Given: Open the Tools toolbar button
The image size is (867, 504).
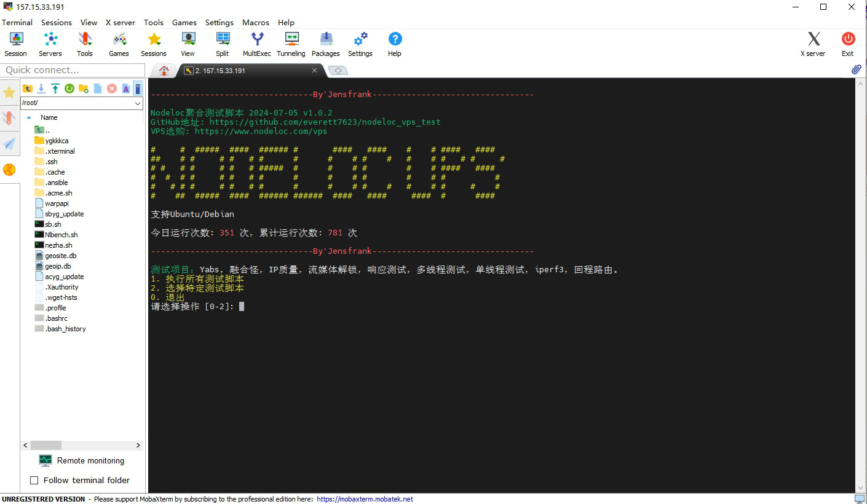Looking at the screenshot, I should [85, 45].
